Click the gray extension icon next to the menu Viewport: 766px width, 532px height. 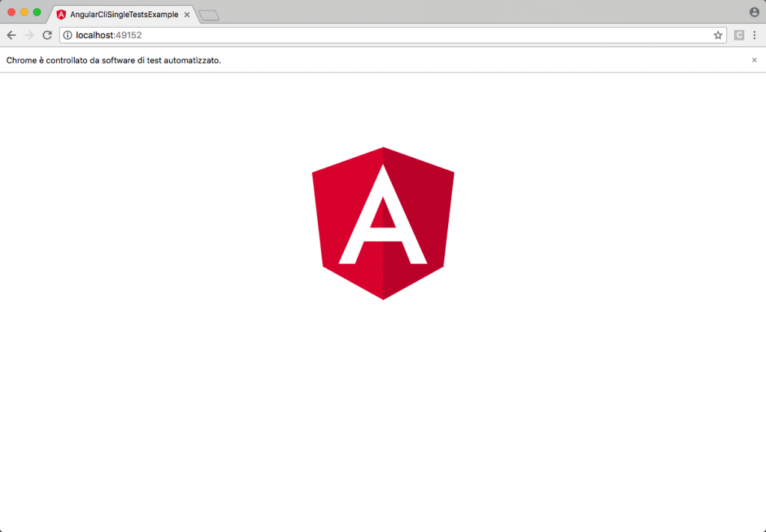738,35
